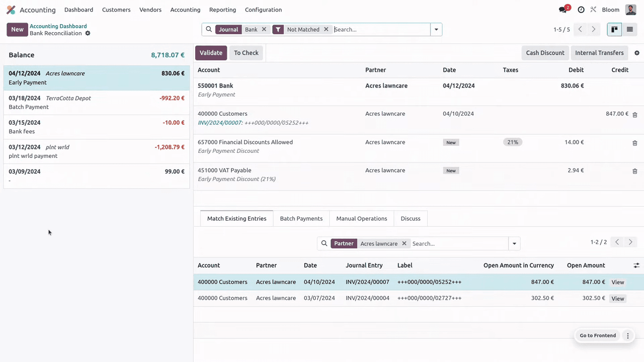Delete the 400000 Customers line
Image resolution: width=644 pixels, height=362 pixels.
634,115
